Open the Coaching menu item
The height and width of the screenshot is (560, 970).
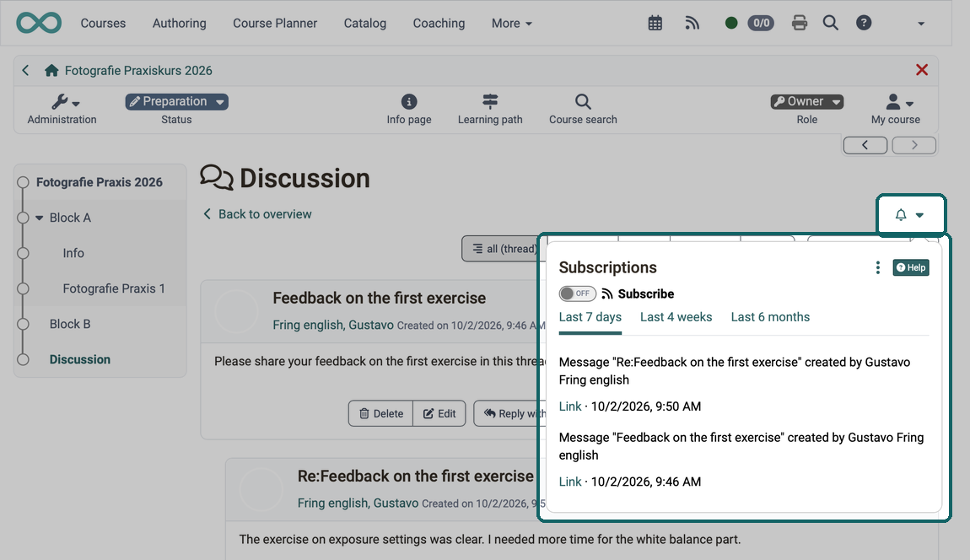[x=439, y=24]
